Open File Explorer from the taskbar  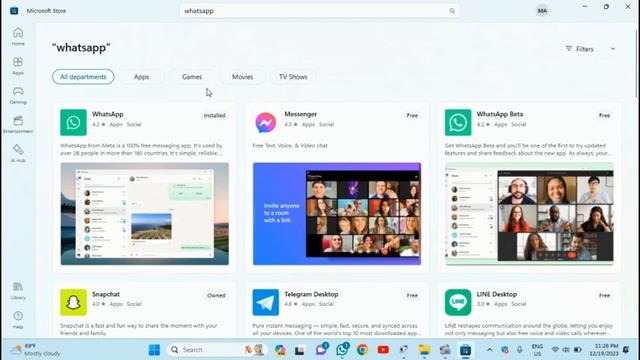pyautogui.click(x=424, y=350)
